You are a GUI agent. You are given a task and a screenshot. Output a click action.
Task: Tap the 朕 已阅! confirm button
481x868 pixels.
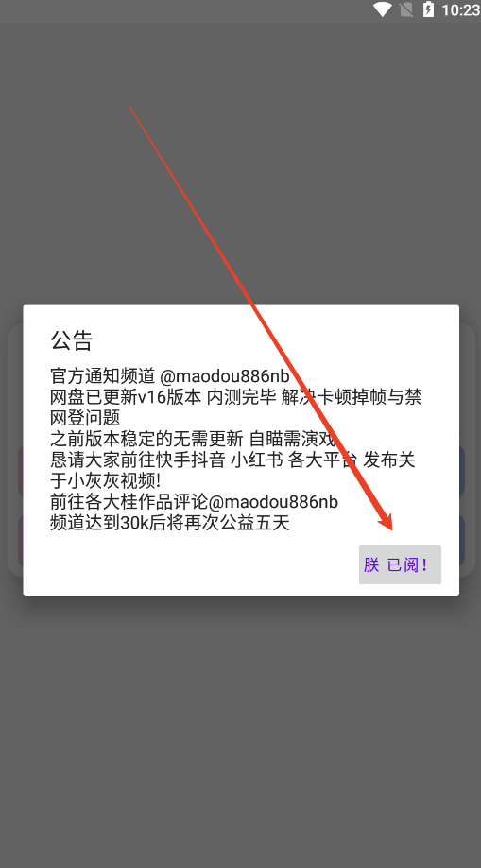click(400, 564)
